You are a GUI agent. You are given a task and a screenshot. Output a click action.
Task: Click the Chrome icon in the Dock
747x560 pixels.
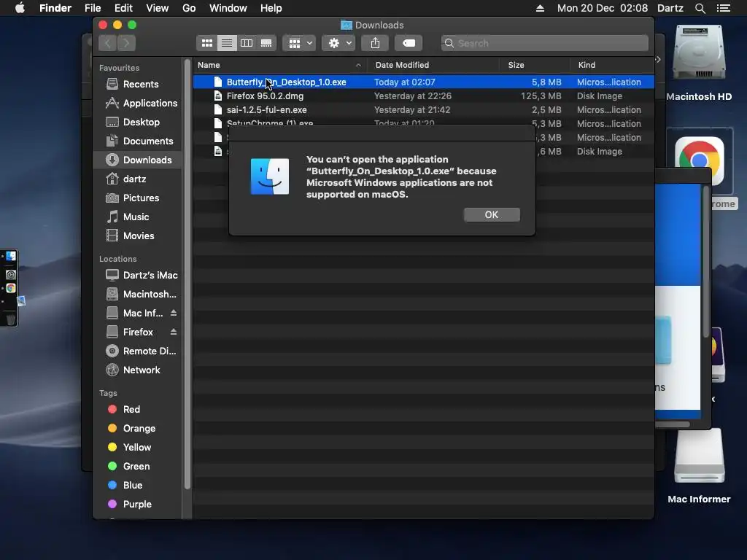pos(10,289)
